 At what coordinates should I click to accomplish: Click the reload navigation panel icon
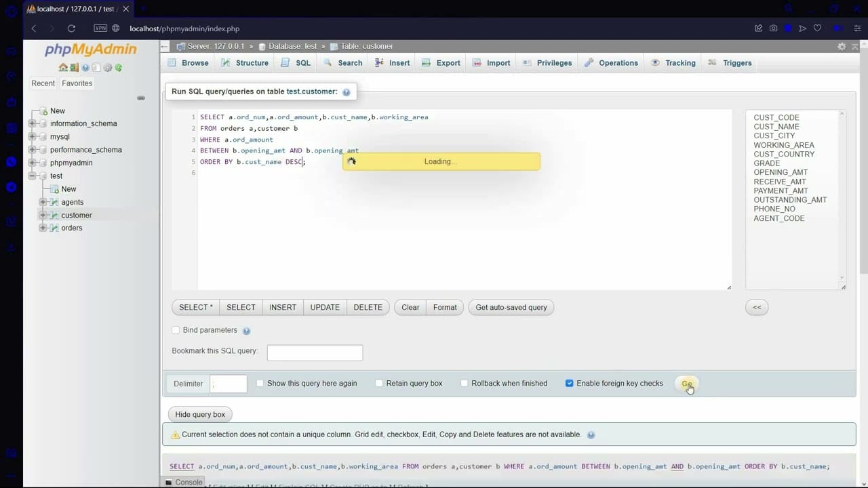[119, 68]
